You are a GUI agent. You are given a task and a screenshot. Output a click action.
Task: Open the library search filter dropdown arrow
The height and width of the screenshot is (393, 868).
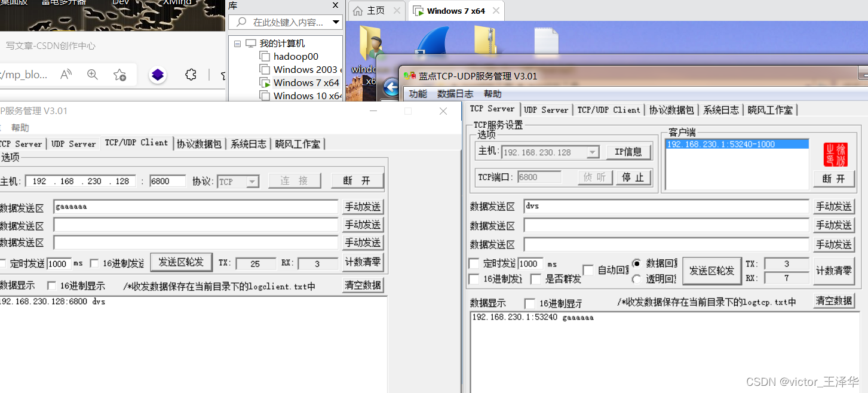click(x=336, y=22)
